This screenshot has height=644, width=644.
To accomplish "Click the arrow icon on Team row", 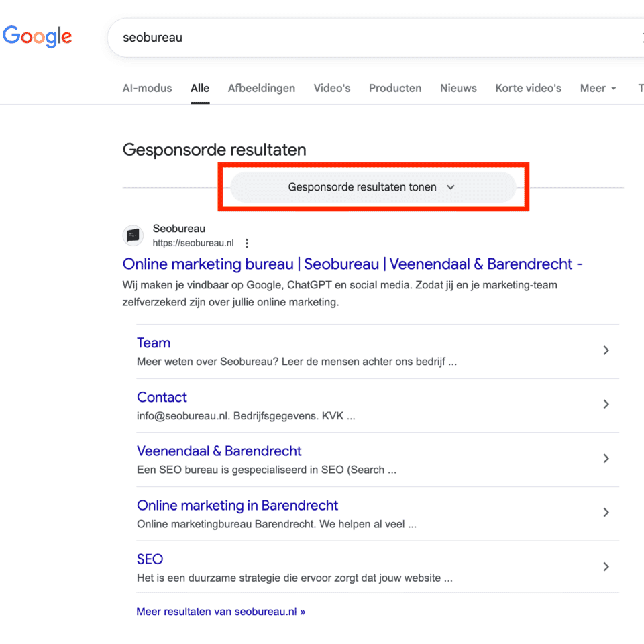I will (x=606, y=350).
